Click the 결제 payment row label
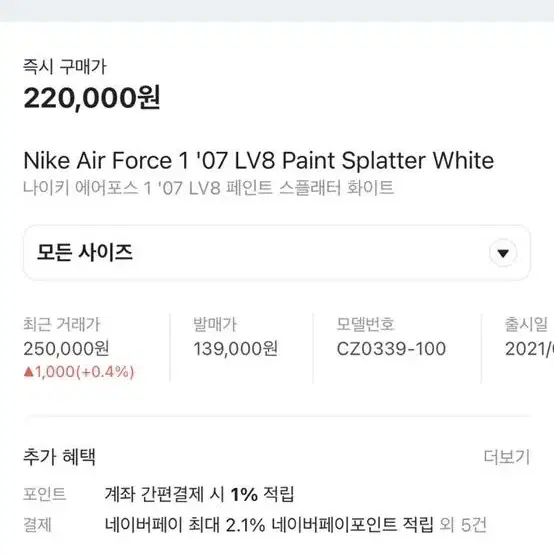Screen dimensions: 554x554 click(37, 525)
